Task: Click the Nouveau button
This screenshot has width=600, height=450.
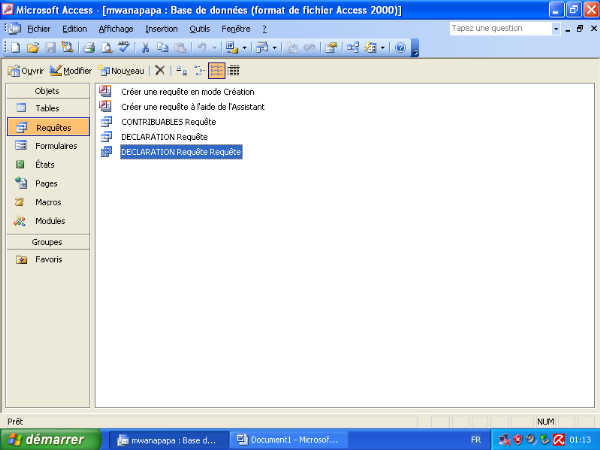Action: (122, 71)
